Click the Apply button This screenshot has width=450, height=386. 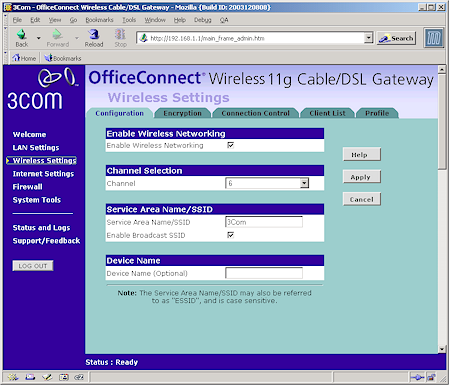(x=362, y=177)
